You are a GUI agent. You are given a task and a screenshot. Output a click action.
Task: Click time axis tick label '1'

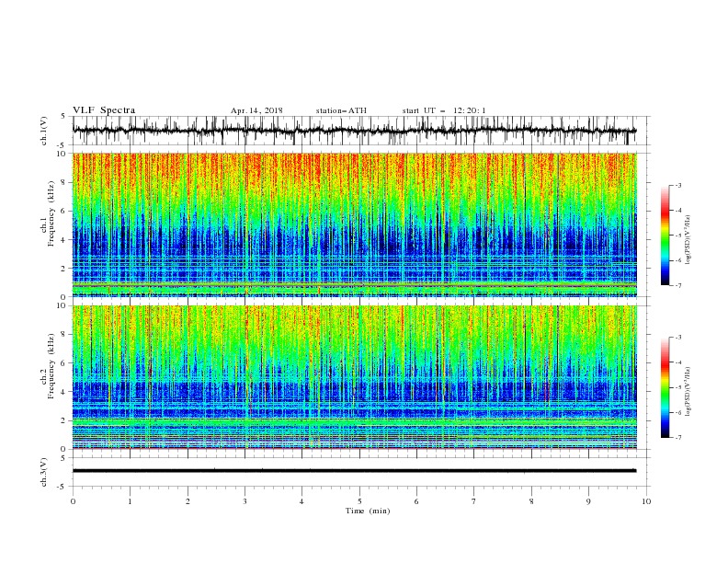tap(130, 501)
